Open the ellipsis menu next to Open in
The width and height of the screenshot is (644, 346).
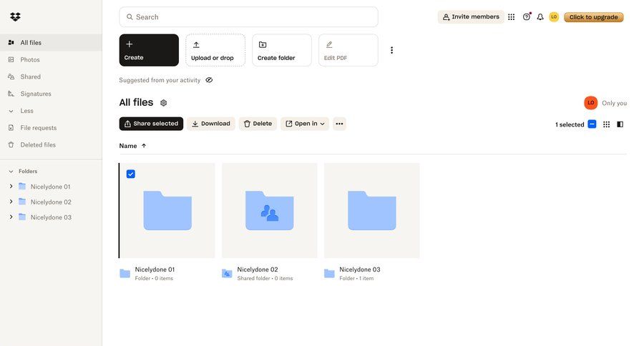coord(339,124)
